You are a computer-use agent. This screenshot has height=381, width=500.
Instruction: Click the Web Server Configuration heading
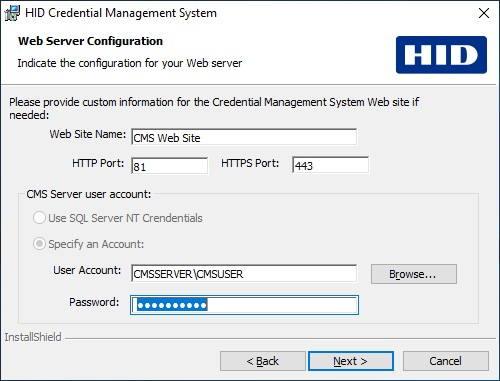click(x=90, y=41)
